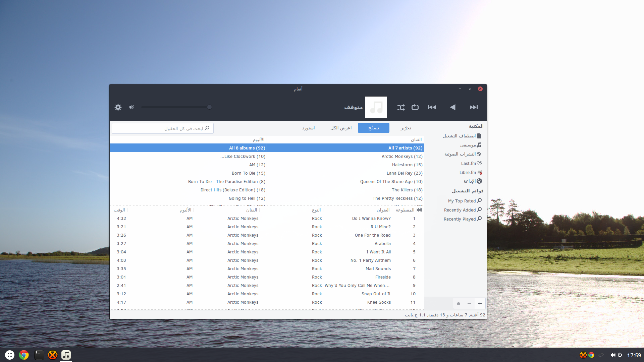Select All 8 albums row
The height and width of the screenshot is (362, 644).
(188, 148)
